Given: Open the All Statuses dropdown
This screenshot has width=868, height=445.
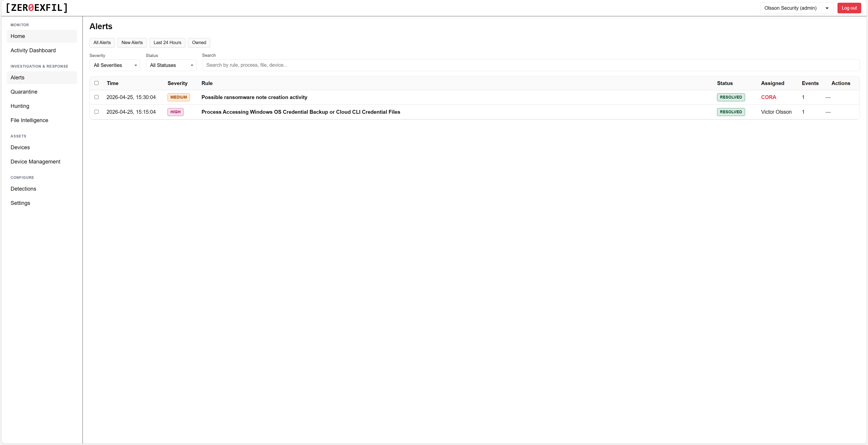Looking at the screenshot, I should tap(171, 65).
